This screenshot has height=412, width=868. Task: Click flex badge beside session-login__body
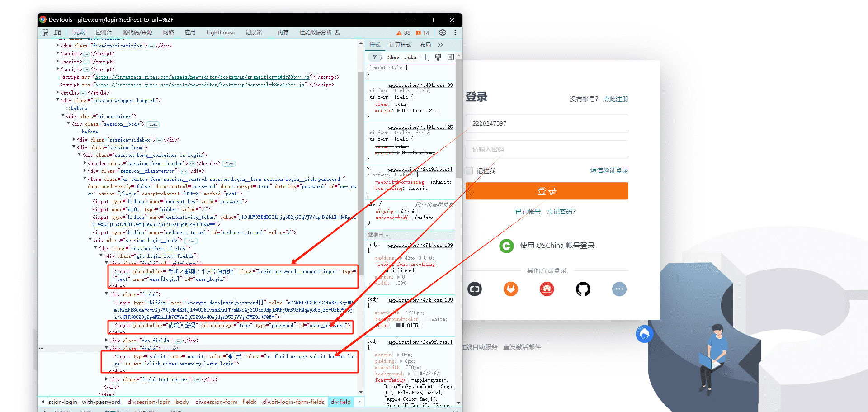[191, 241]
